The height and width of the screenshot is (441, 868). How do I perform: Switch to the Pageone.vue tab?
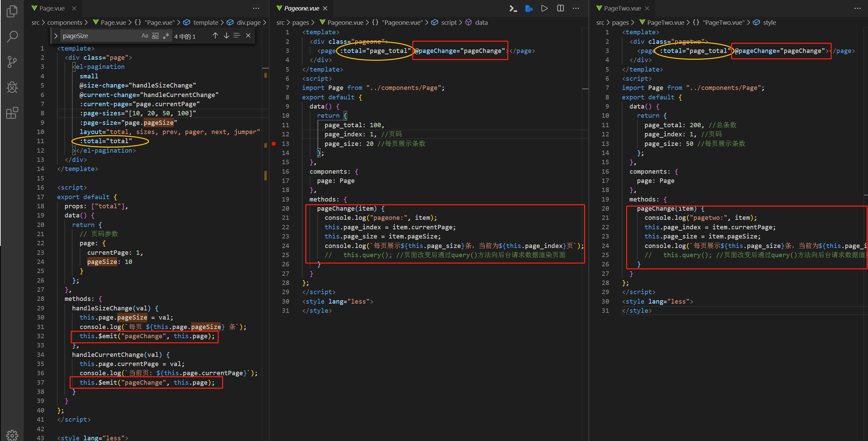(302, 8)
